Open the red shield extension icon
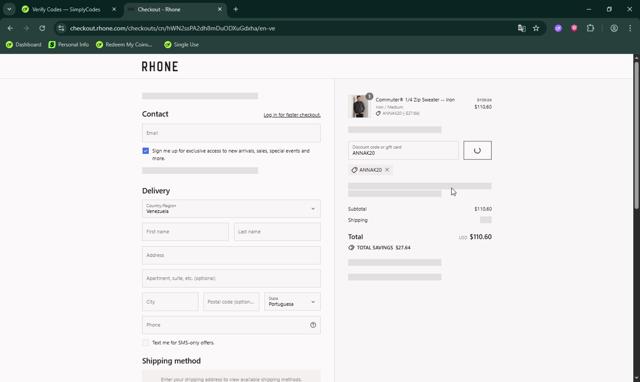The width and height of the screenshot is (640, 382). (x=574, y=28)
